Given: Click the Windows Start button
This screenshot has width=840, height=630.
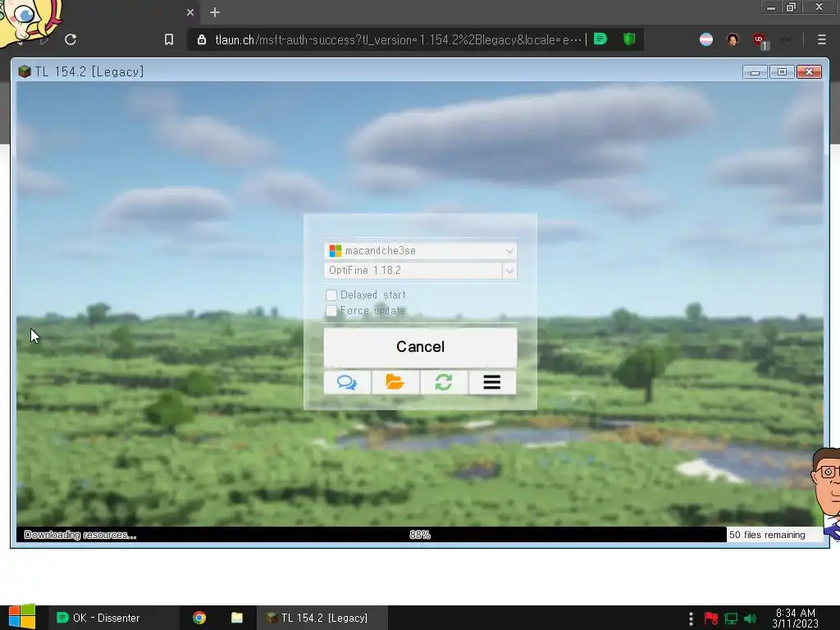Looking at the screenshot, I should pyautogui.click(x=22, y=617).
